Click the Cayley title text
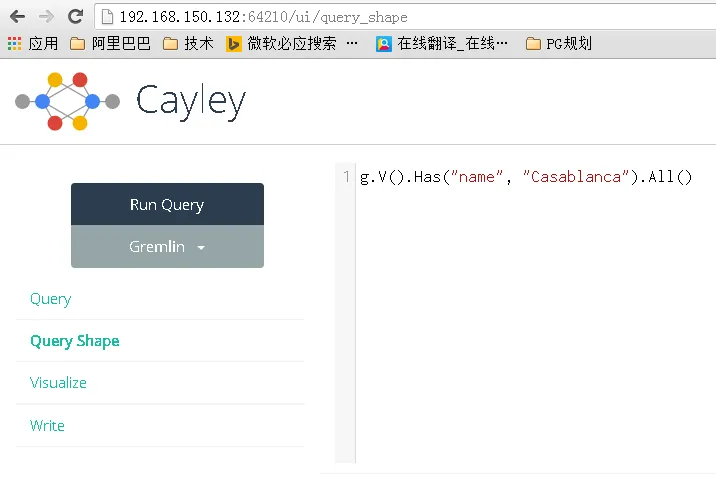The width and height of the screenshot is (716, 485). click(191, 102)
